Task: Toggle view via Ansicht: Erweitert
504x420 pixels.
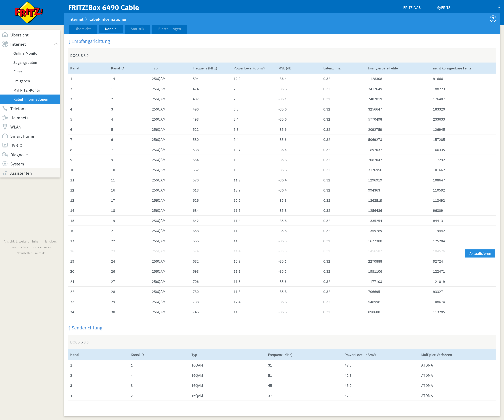Action: pos(16,241)
